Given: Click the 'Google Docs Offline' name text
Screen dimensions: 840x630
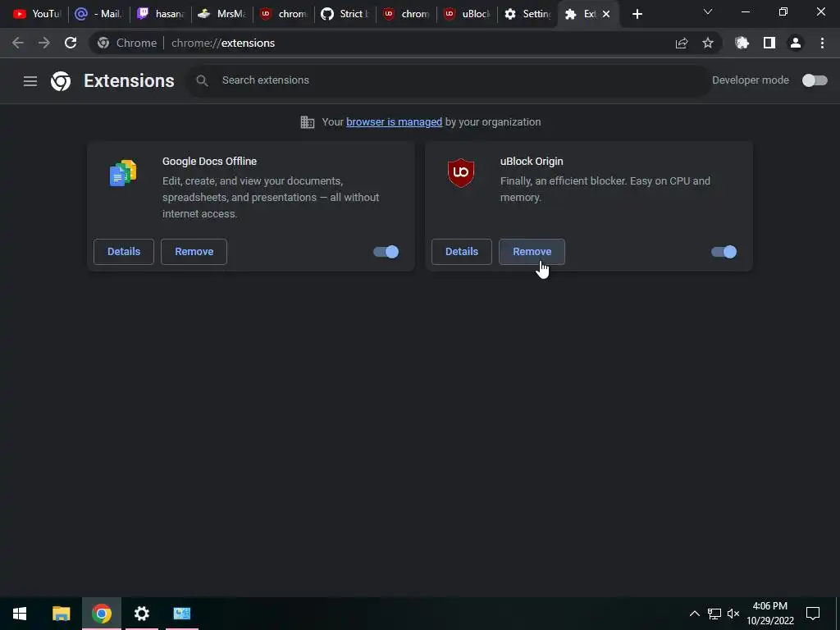Looking at the screenshot, I should pyautogui.click(x=209, y=162).
